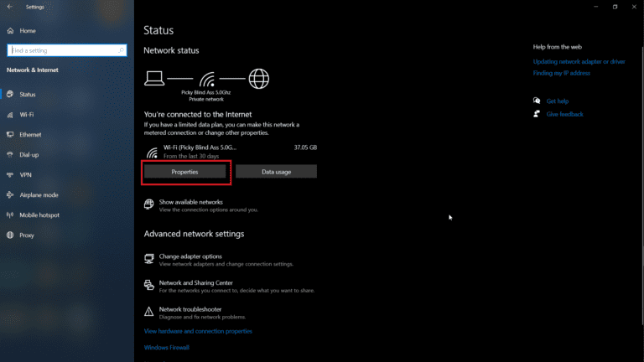Viewport: 644px width, 362px height.
Task: Click the Mobile hotspot antenna icon
Action: tap(10, 215)
